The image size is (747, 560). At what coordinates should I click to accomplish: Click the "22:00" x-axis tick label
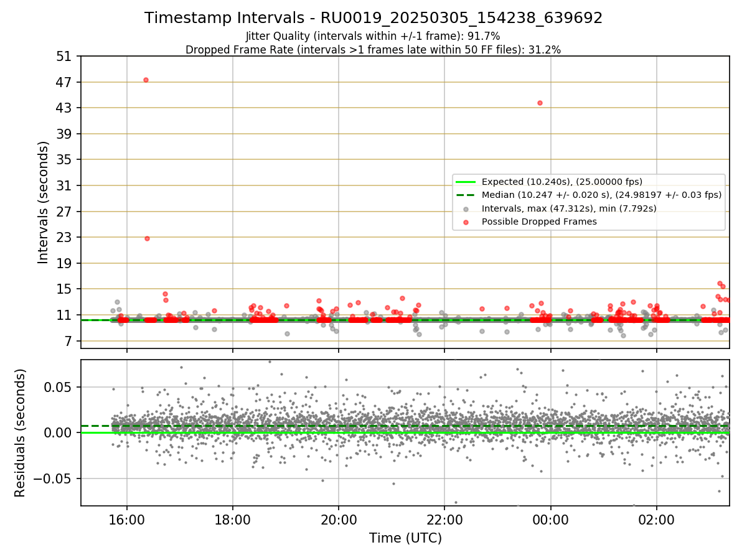[x=444, y=520]
